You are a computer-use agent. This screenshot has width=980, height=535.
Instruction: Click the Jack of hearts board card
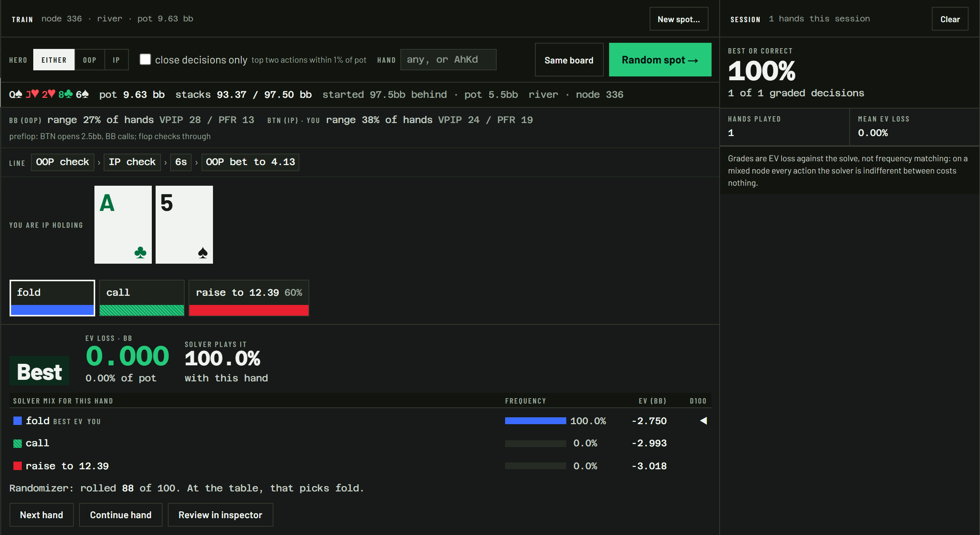tap(32, 94)
